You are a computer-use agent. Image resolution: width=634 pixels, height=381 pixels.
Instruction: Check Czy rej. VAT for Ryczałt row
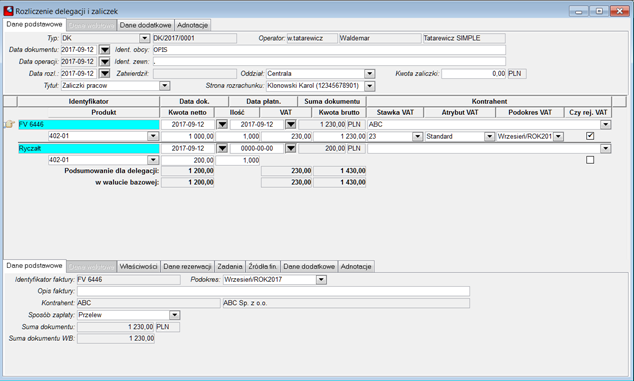point(590,160)
